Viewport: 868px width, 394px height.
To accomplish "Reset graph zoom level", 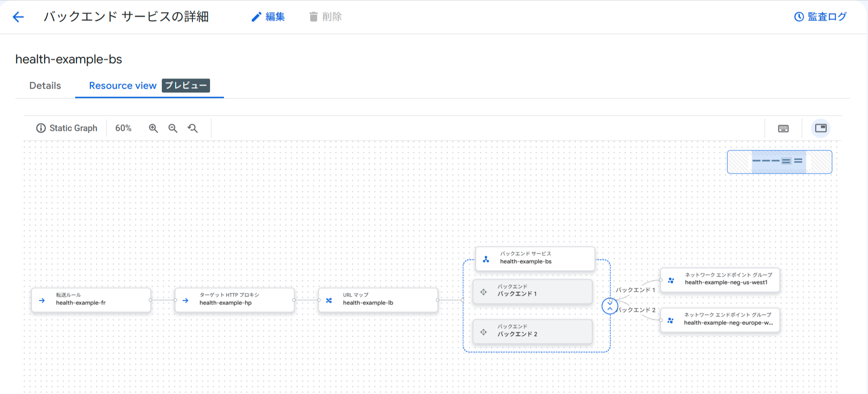I will point(193,128).
